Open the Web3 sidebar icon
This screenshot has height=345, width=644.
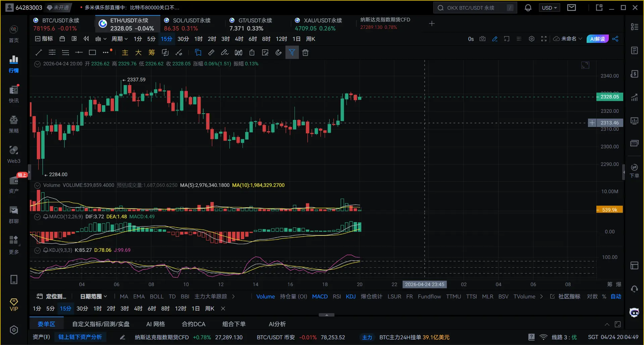click(14, 154)
